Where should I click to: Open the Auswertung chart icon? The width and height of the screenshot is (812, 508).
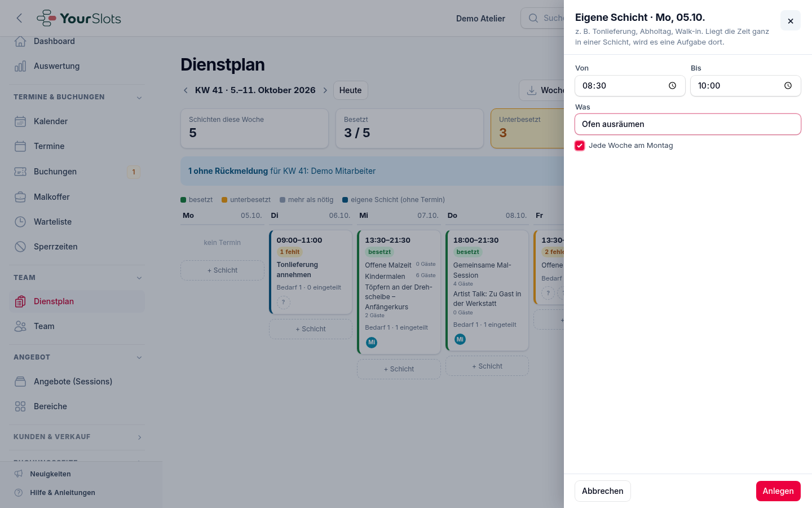[20, 66]
